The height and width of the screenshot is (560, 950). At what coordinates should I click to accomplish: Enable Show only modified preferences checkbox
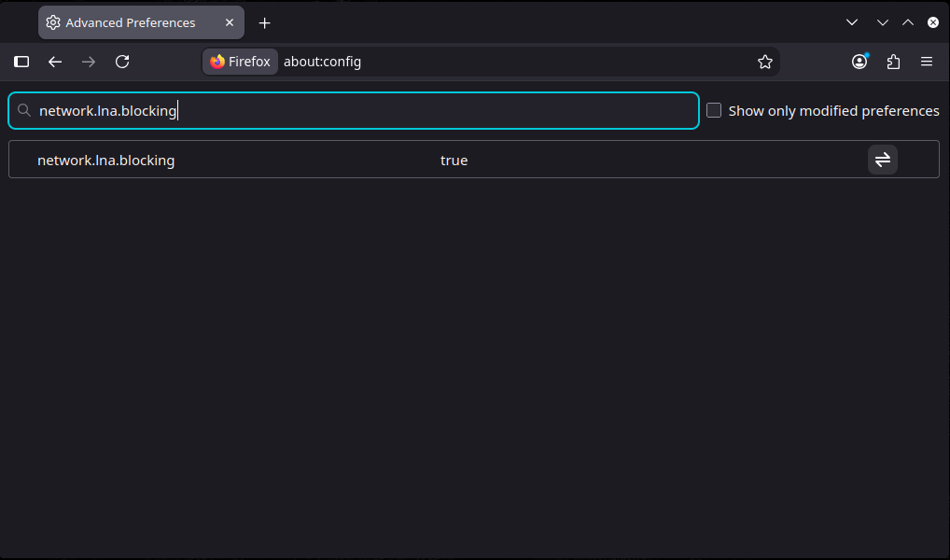(714, 110)
